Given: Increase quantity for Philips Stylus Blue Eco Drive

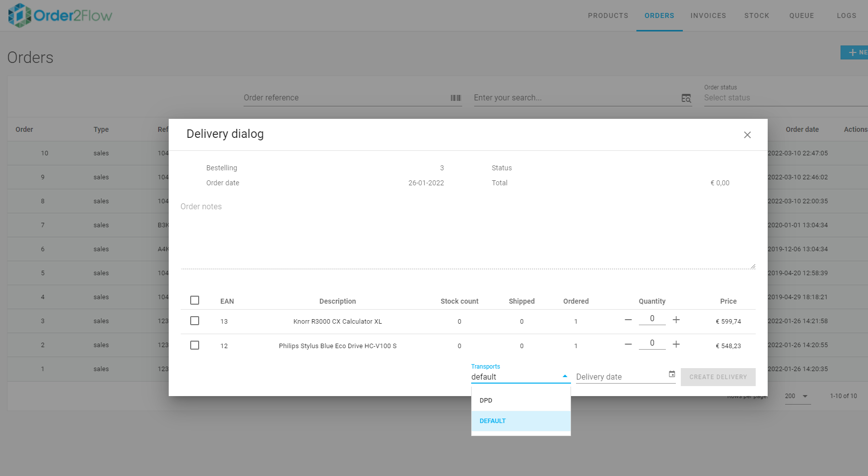Looking at the screenshot, I should click(676, 344).
